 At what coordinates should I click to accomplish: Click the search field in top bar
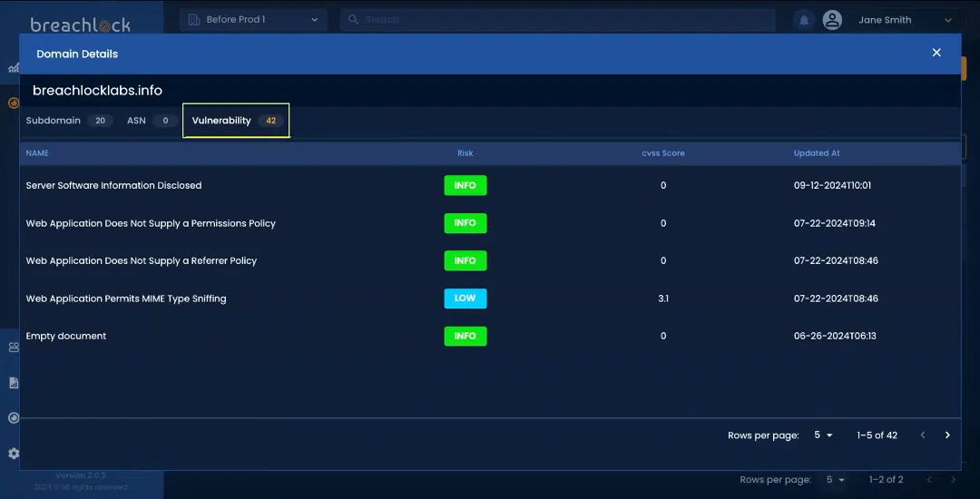tap(557, 20)
